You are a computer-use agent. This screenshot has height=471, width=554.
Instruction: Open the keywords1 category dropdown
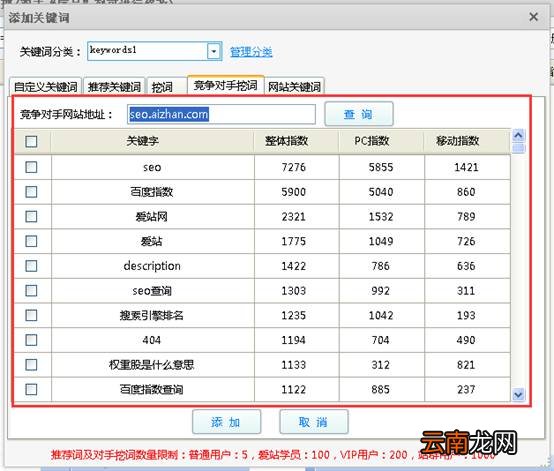pyautogui.click(x=214, y=52)
